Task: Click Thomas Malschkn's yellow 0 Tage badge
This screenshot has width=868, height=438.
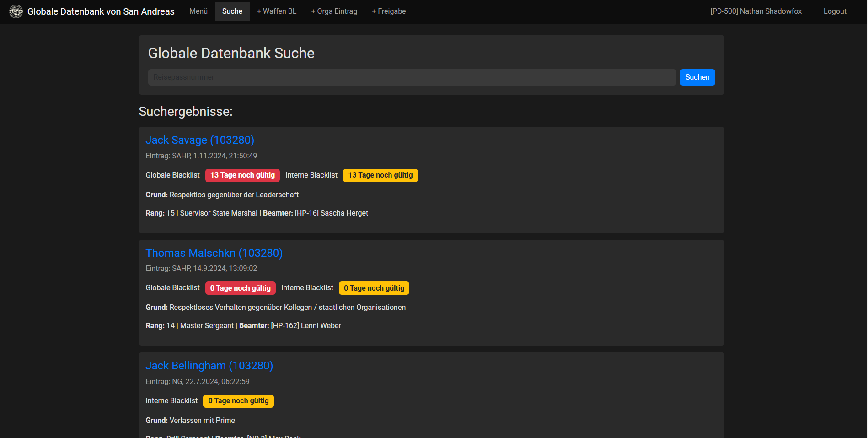Action: 374,288
